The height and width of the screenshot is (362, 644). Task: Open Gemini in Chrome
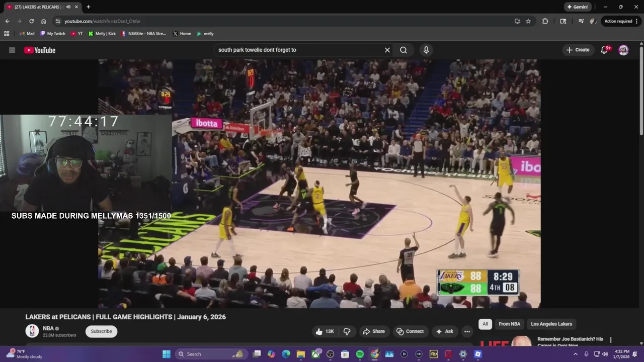tap(578, 7)
